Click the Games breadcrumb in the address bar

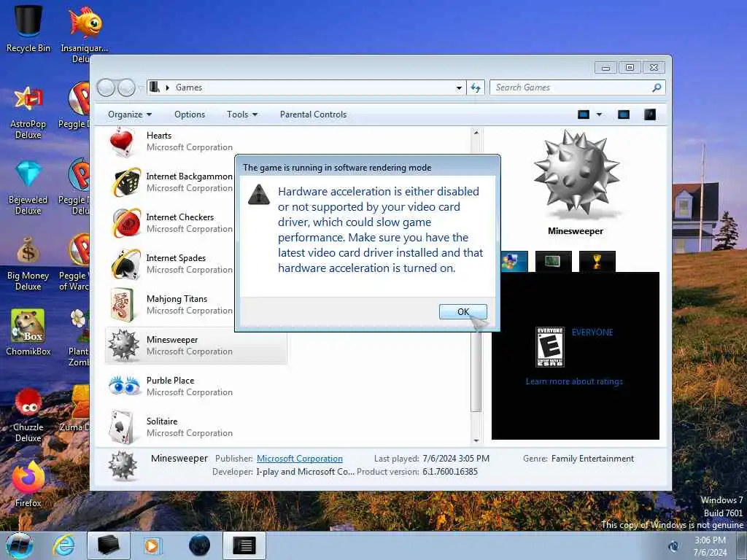click(189, 87)
